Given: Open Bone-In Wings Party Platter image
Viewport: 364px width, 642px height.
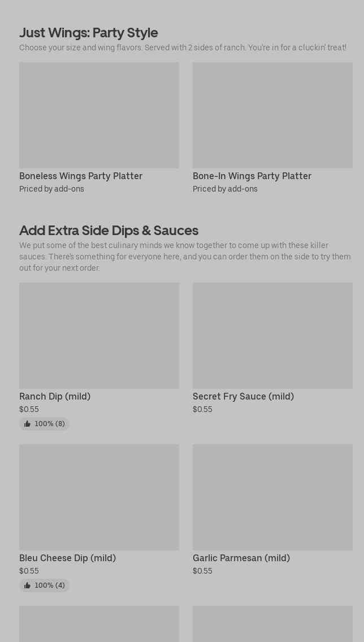Looking at the screenshot, I should click(272, 115).
